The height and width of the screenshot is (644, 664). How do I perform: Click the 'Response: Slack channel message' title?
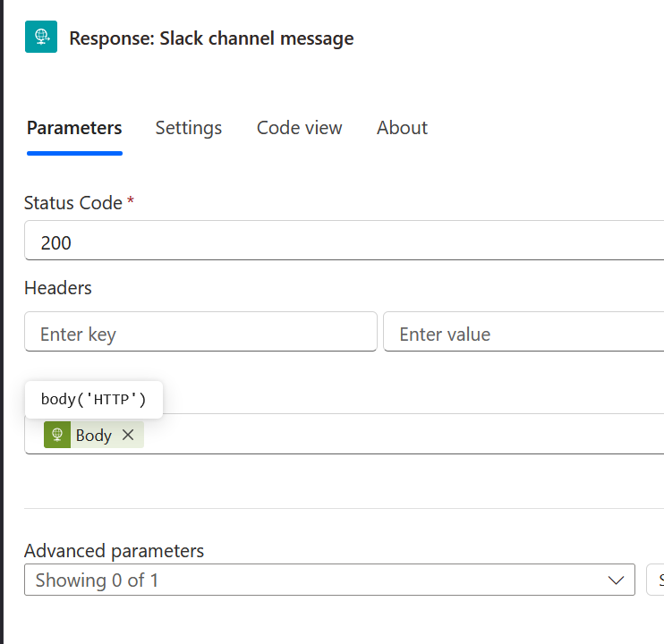click(211, 38)
